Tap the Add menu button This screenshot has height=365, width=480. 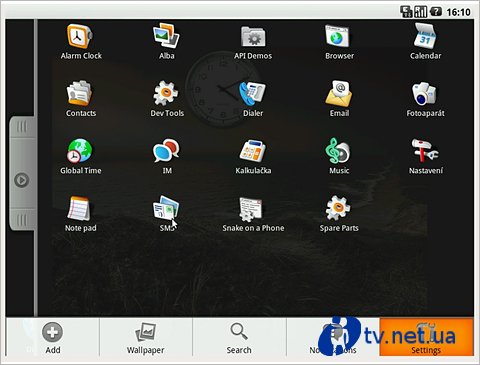click(x=53, y=337)
